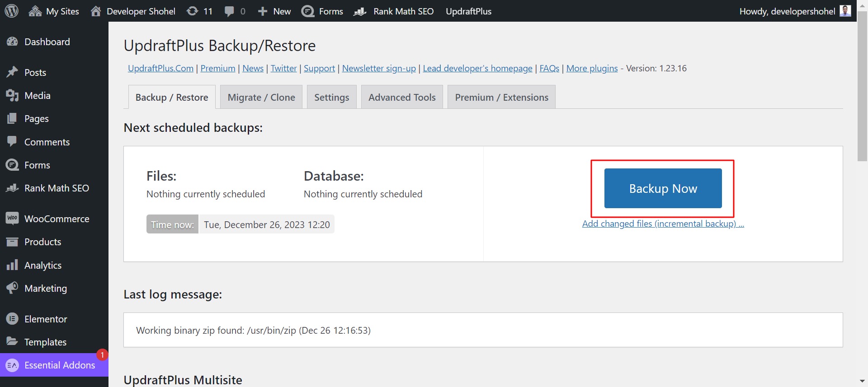Click the WooCommerce woo icon
Screen dimensions: 868x387
pyautogui.click(x=12, y=219)
